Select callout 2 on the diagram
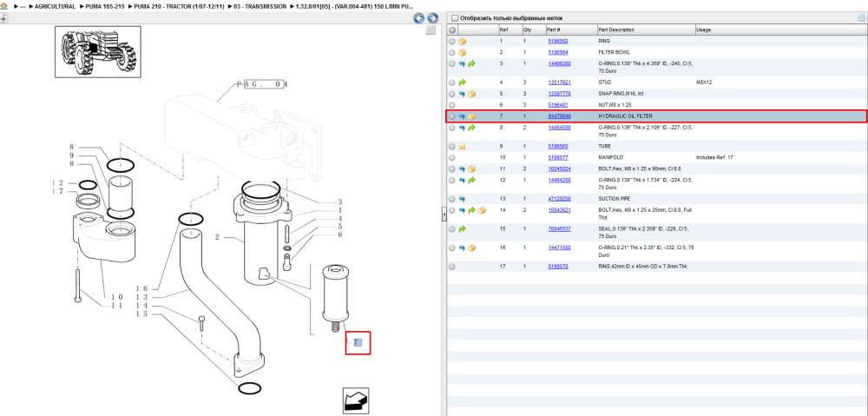Screen dimensions: 868x416 coord(218,237)
